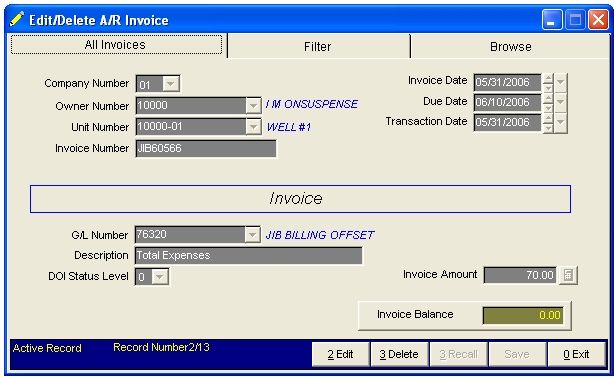Select the All Invoices tab
Image resolution: width=614 pixels, height=378 pixels.
pos(116,45)
